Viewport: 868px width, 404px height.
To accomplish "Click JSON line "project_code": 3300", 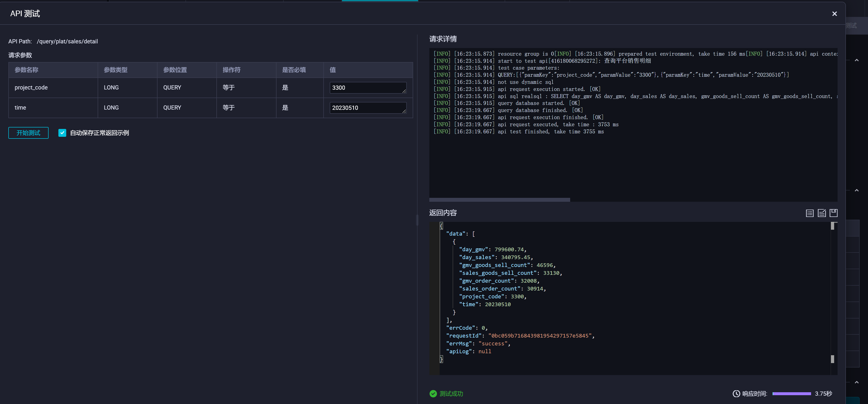I will (x=493, y=297).
